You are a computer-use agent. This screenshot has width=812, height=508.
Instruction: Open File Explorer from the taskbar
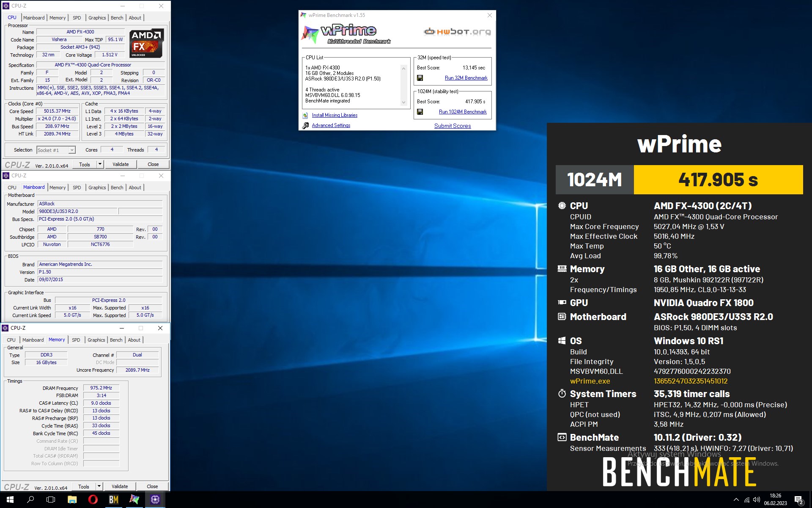tap(72, 500)
